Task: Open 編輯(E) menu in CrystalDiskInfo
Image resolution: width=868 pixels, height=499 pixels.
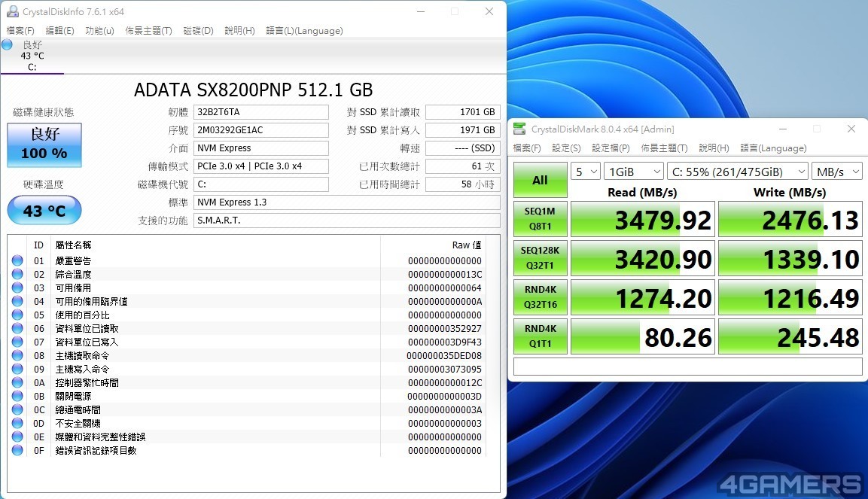Action: tap(59, 30)
